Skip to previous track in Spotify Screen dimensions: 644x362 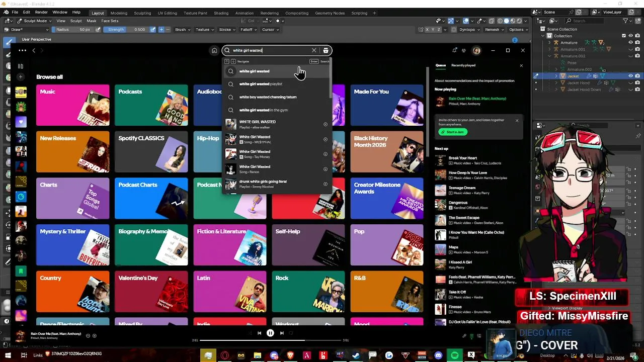pyautogui.click(x=259, y=333)
